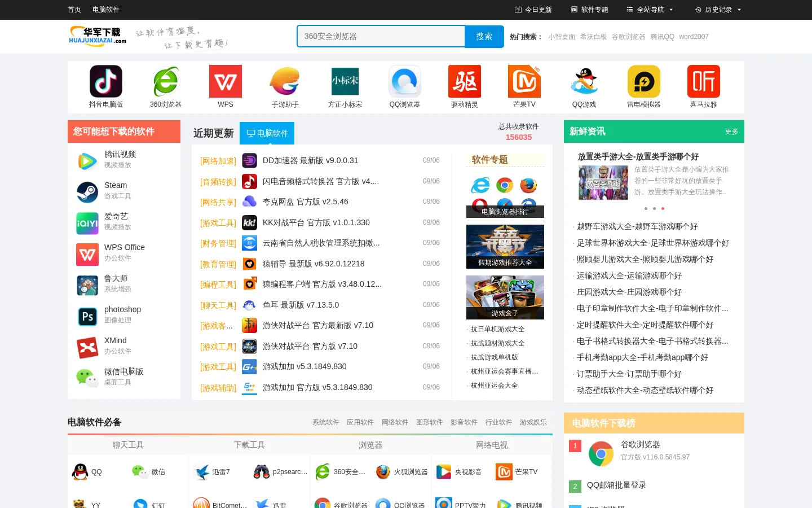Click the Steam icon in sidebar

[87, 192]
